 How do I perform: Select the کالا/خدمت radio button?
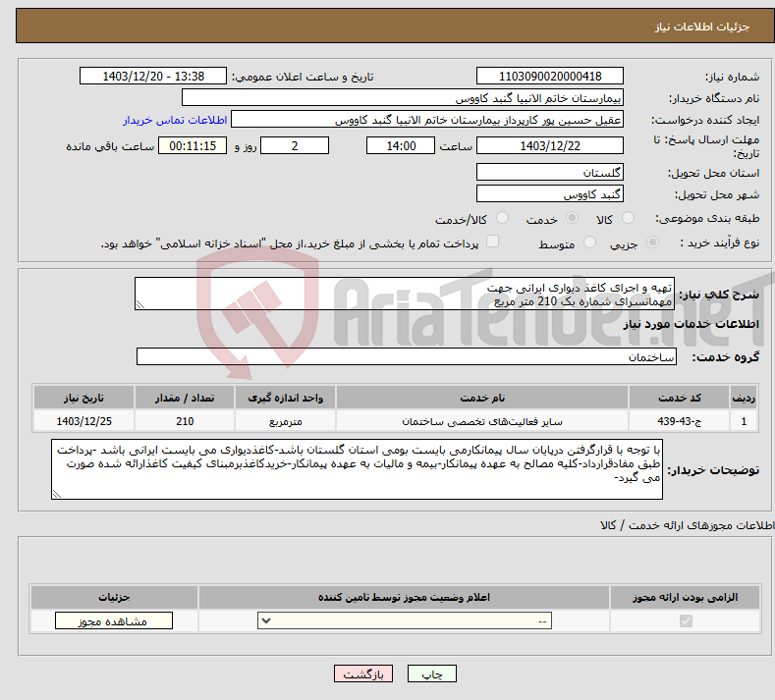pyautogui.click(x=502, y=218)
